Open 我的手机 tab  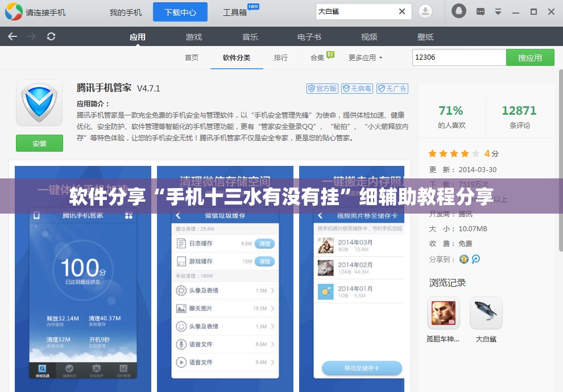point(126,12)
